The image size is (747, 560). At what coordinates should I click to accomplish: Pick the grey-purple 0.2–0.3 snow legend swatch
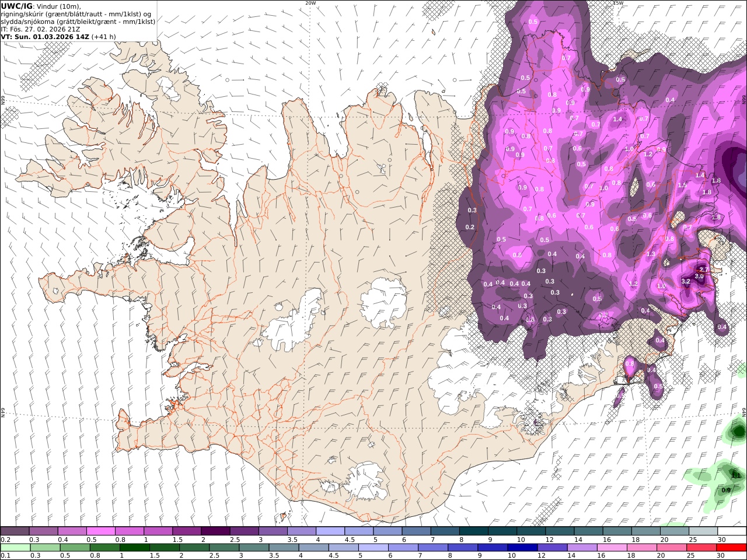coord(15,531)
